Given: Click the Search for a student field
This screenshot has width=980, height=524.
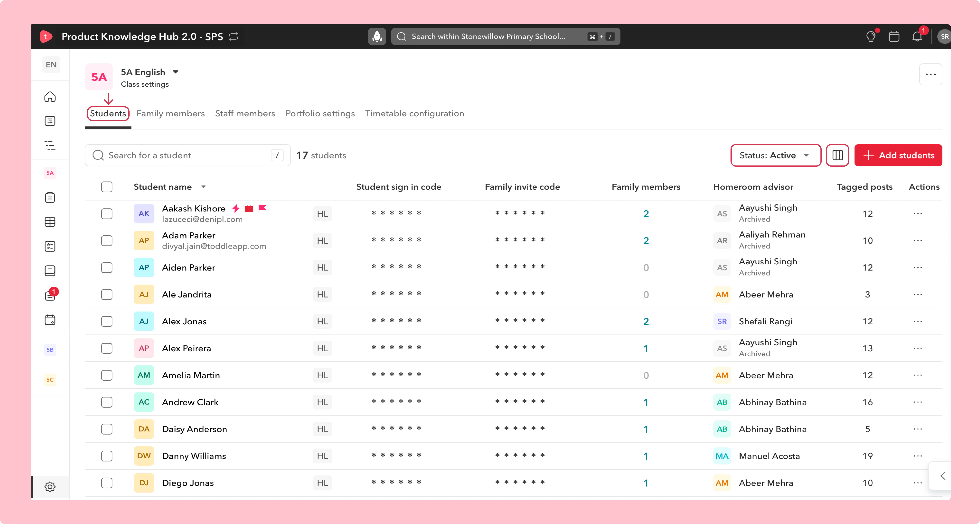Looking at the screenshot, I should (x=188, y=155).
